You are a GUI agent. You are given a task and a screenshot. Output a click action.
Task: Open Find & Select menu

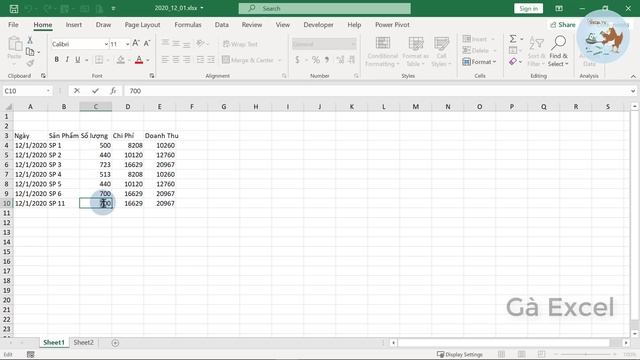(x=558, y=51)
